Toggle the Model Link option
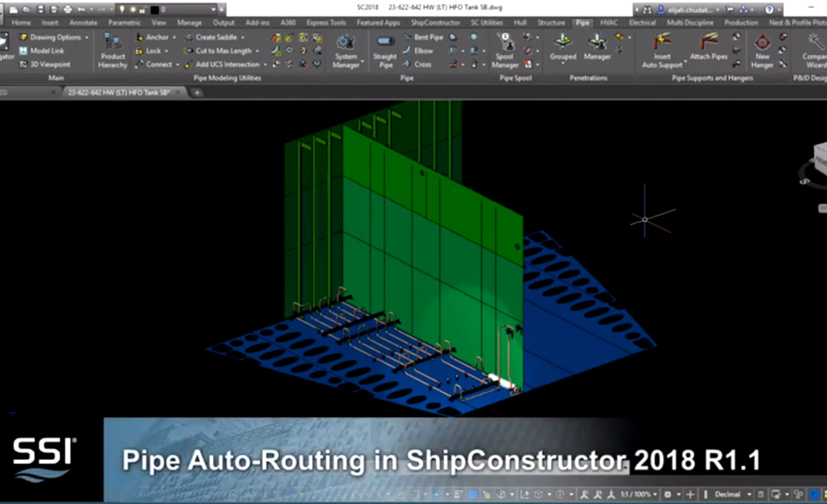The height and width of the screenshot is (504, 827). pos(47,51)
